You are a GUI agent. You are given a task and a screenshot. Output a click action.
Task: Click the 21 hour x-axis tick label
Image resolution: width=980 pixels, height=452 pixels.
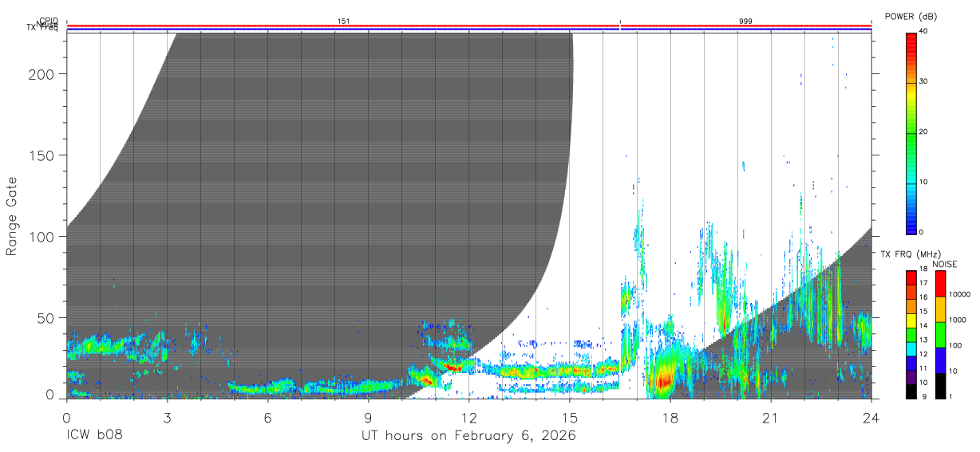coord(770,418)
